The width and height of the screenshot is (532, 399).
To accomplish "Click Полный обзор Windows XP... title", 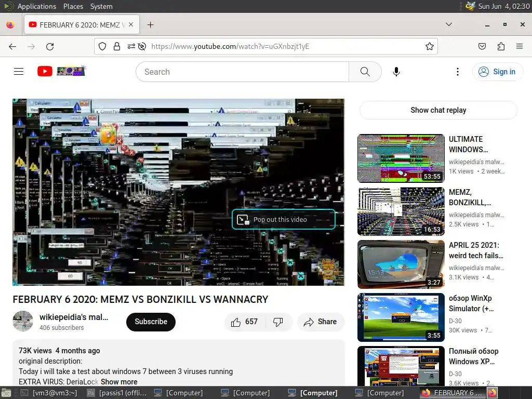I will point(474,356).
